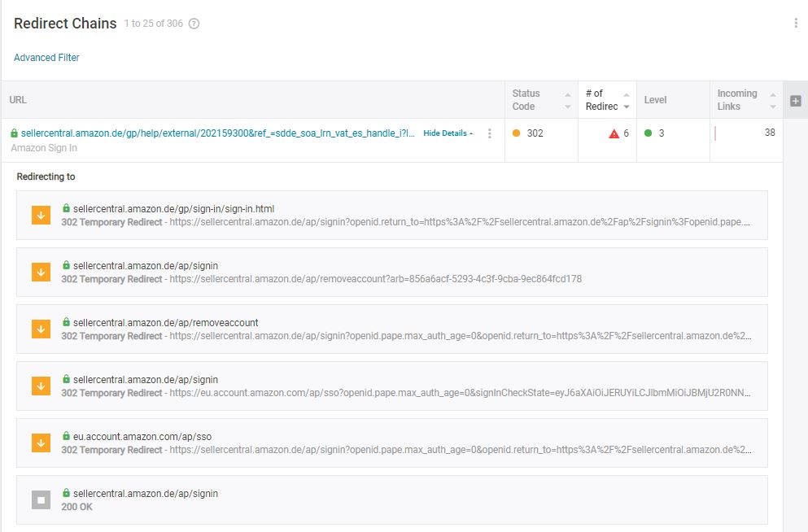The height and width of the screenshot is (532, 808).
Task: Select the sellercentral.amazon.de/gp/sign-in/sign-in.html text
Action: (x=173, y=209)
